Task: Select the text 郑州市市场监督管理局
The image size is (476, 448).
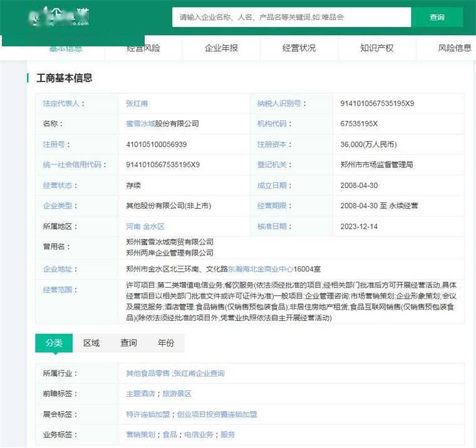Action: (x=376, y=165)
